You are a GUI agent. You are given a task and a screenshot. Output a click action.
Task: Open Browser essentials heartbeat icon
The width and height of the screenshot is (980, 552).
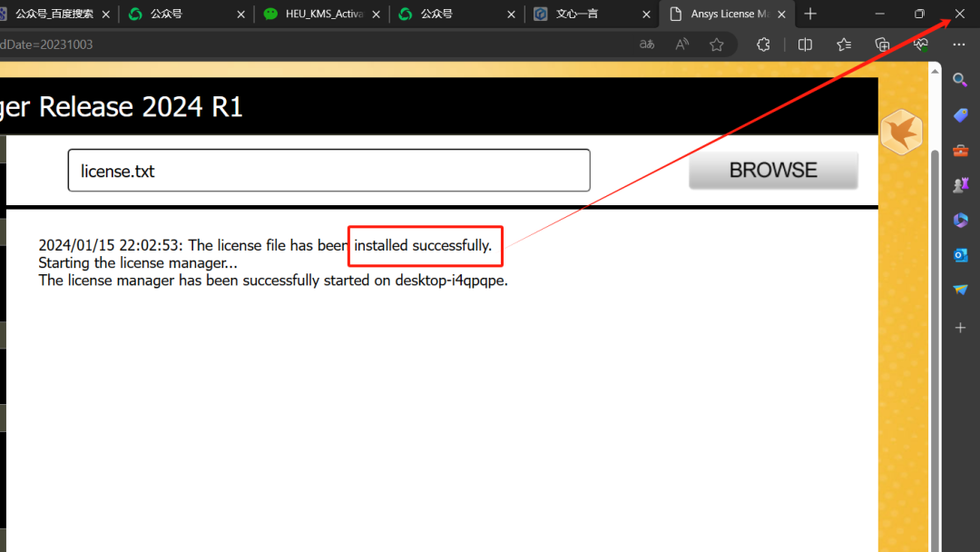coord(921,44)
